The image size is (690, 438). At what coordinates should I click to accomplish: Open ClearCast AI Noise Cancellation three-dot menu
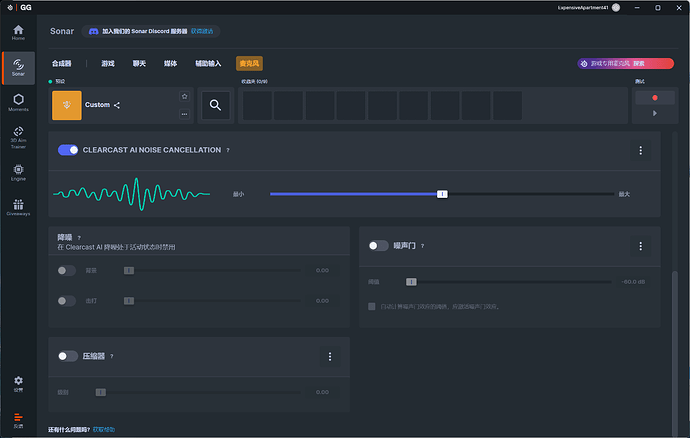coord(640,150)
